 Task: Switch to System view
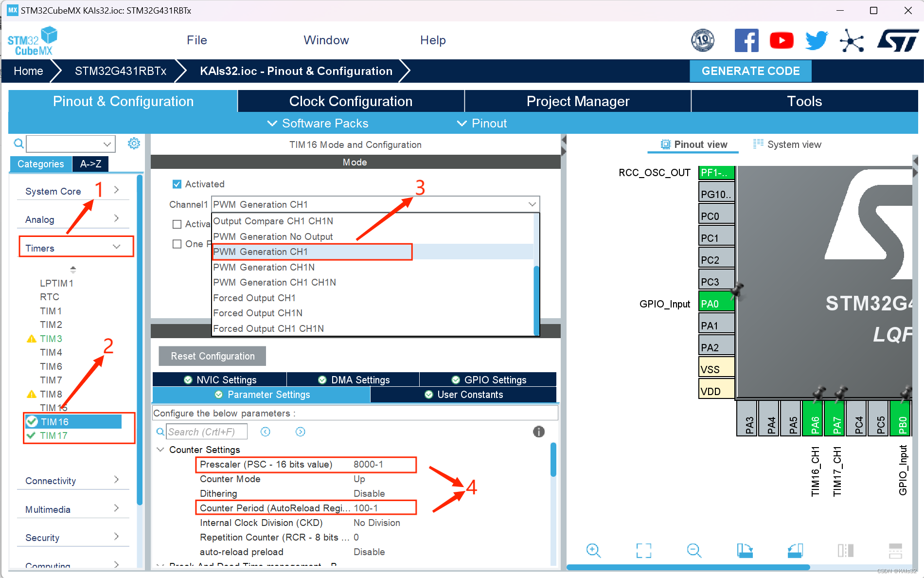pos(787,144)
